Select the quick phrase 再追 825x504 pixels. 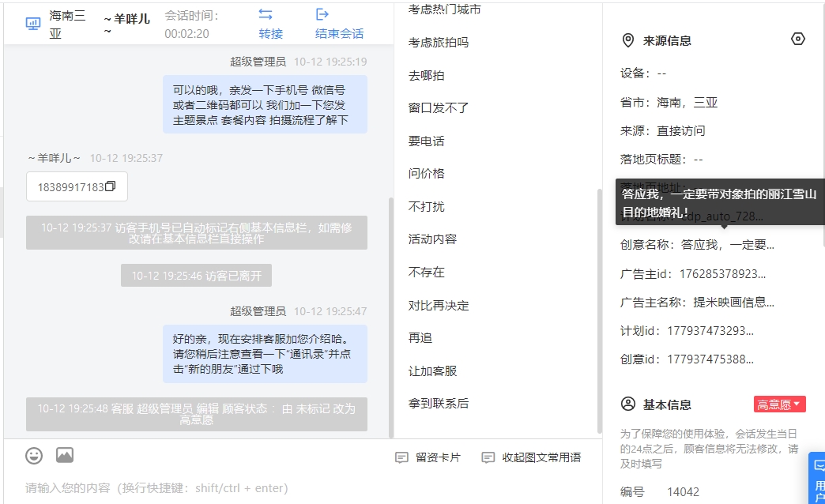click(x=420, y=338)
